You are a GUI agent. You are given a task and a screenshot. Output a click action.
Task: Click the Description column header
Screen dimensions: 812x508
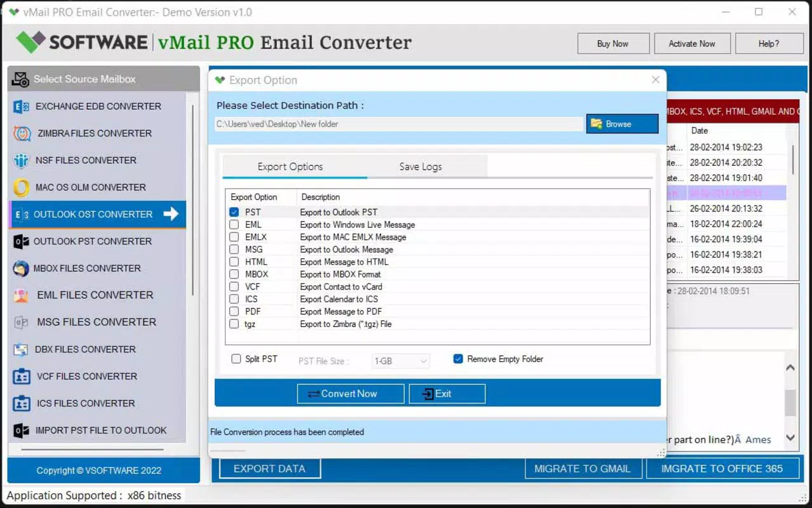coord(473,197)
